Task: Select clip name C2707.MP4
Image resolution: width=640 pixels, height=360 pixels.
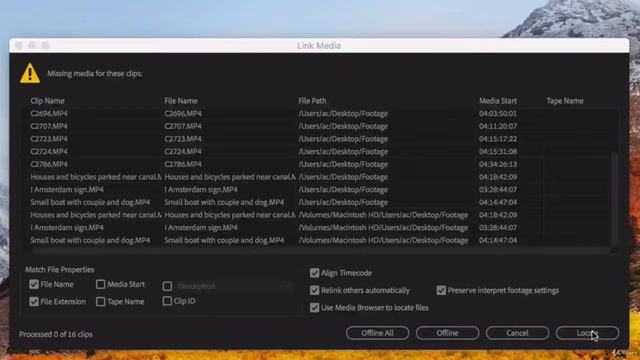Action: pos(49,126)
